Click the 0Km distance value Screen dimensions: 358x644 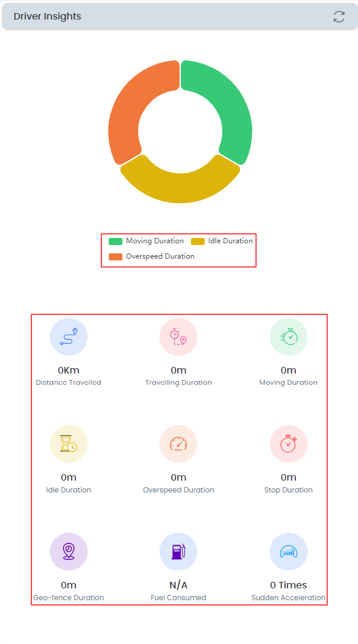point(69,370)
